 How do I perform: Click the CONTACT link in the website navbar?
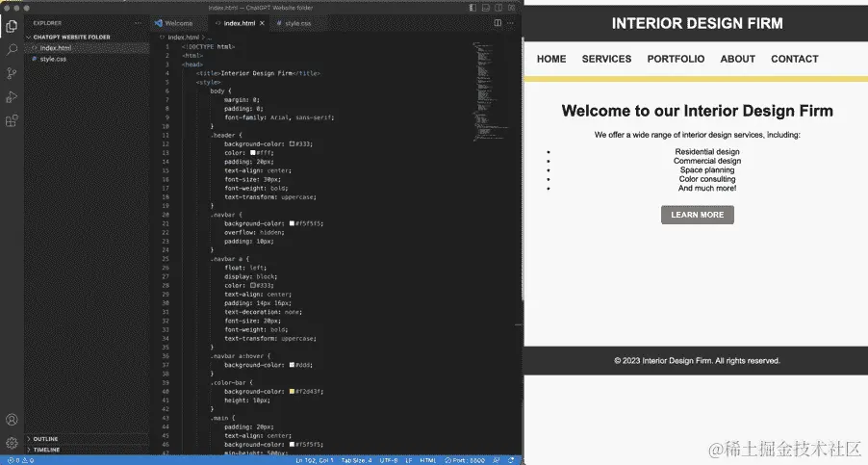[795, 59]
